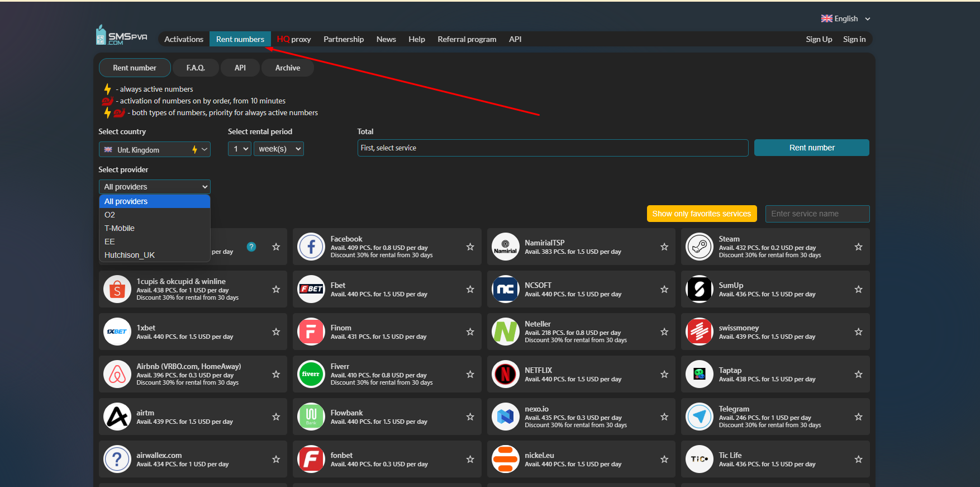This screenshot has height=487, width=980.
Task: Open the HQ proxy menu item
Action: click(x=294, y=39)
